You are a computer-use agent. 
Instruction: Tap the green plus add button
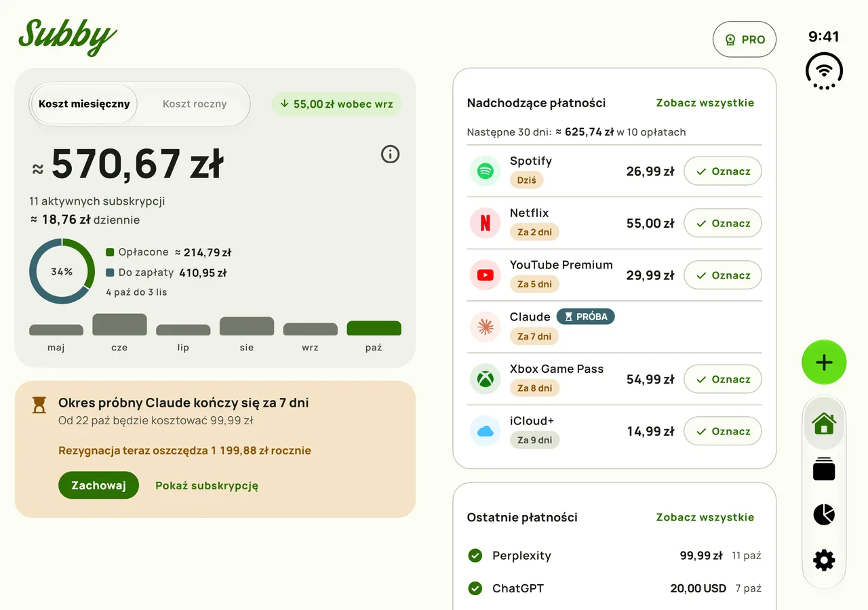pos(824,363)
